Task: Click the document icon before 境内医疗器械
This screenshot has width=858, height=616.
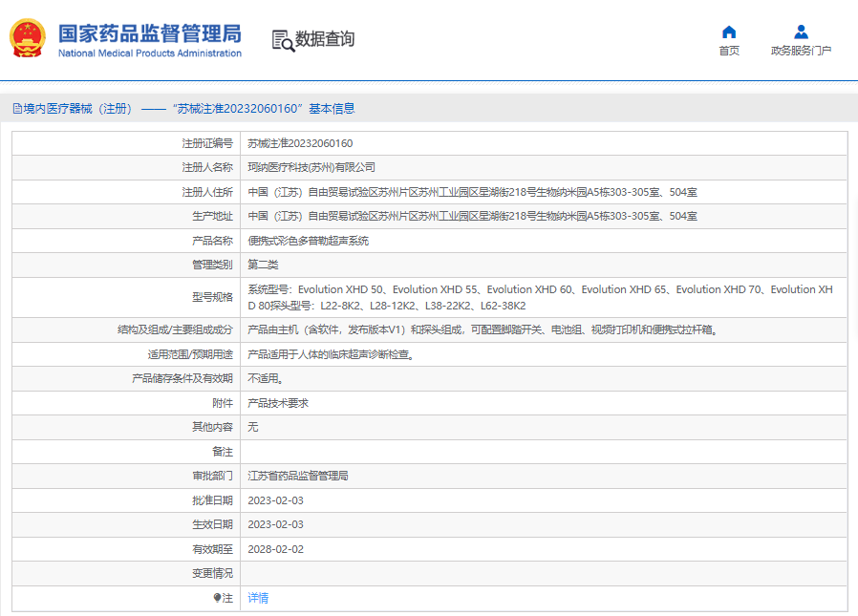Action: (x=17, y=109)
